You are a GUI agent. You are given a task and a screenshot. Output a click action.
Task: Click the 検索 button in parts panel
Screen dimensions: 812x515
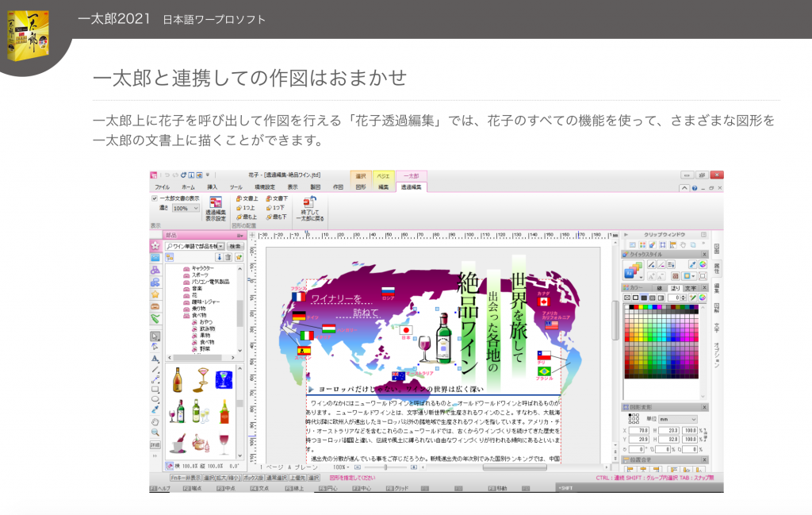coord(235,246)
